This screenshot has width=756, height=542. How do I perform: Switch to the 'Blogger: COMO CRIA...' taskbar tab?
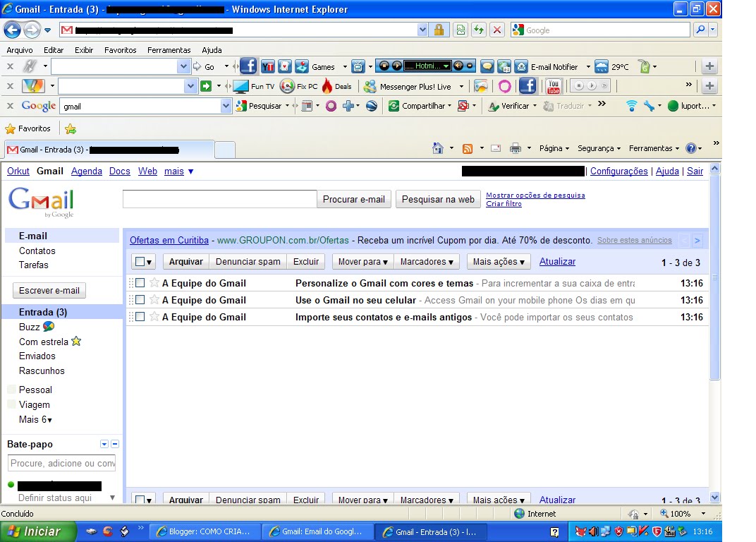pyautogui.click(x=205, y=531)
